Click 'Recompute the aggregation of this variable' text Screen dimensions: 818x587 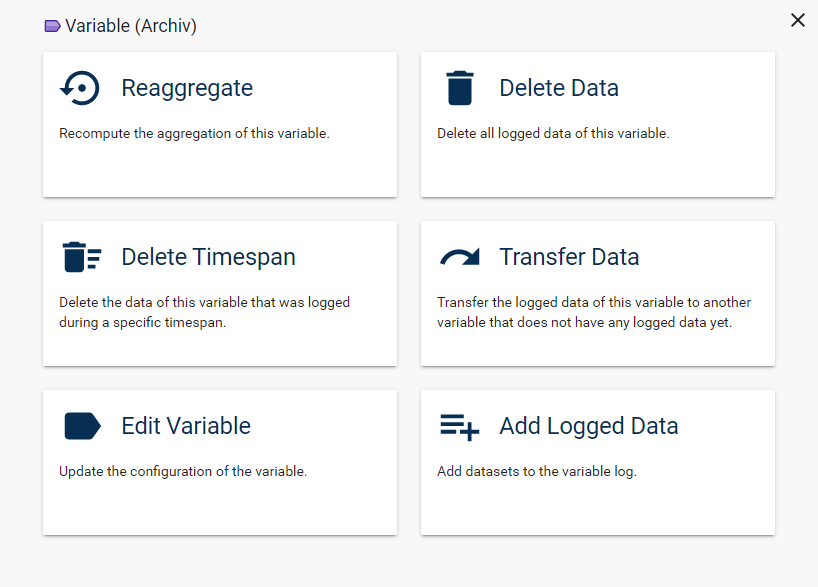[x=194, y=133]
